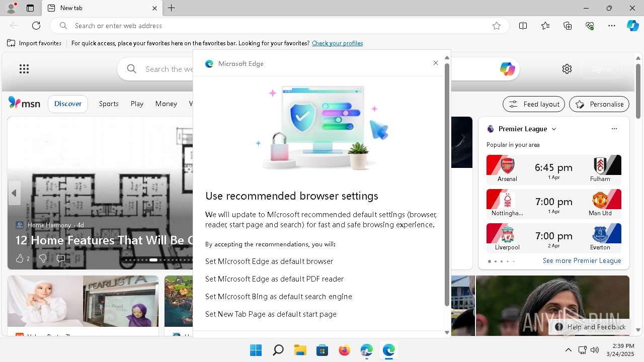Open page settings gear icon

tap(567, 69)
